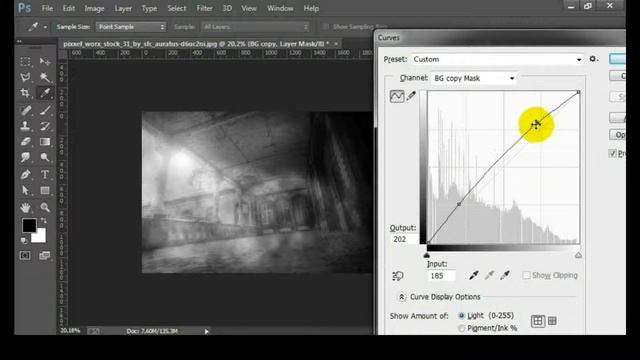
Task: Select the Eraser tool
Action: tap(25, 142)
